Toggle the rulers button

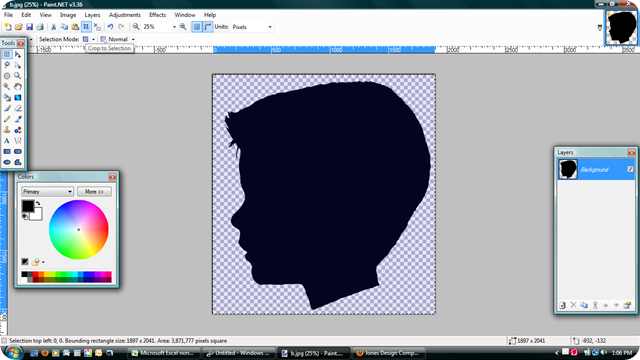(208, 27)
